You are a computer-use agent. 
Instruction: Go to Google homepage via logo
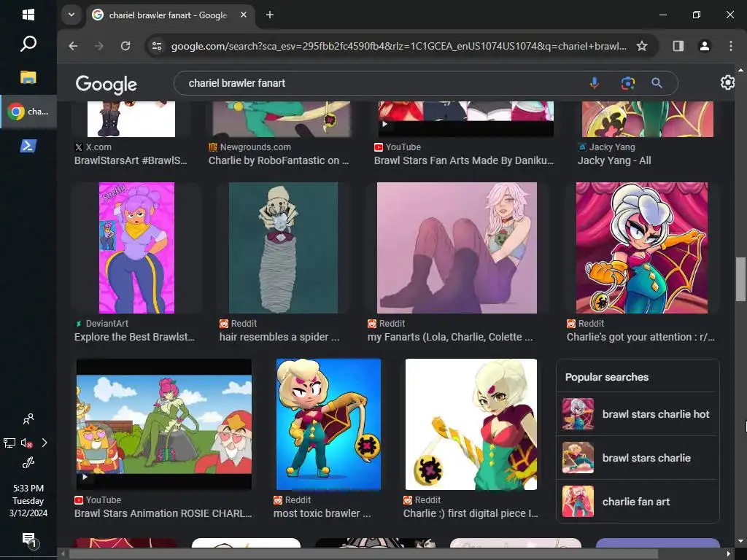point(107,84)
